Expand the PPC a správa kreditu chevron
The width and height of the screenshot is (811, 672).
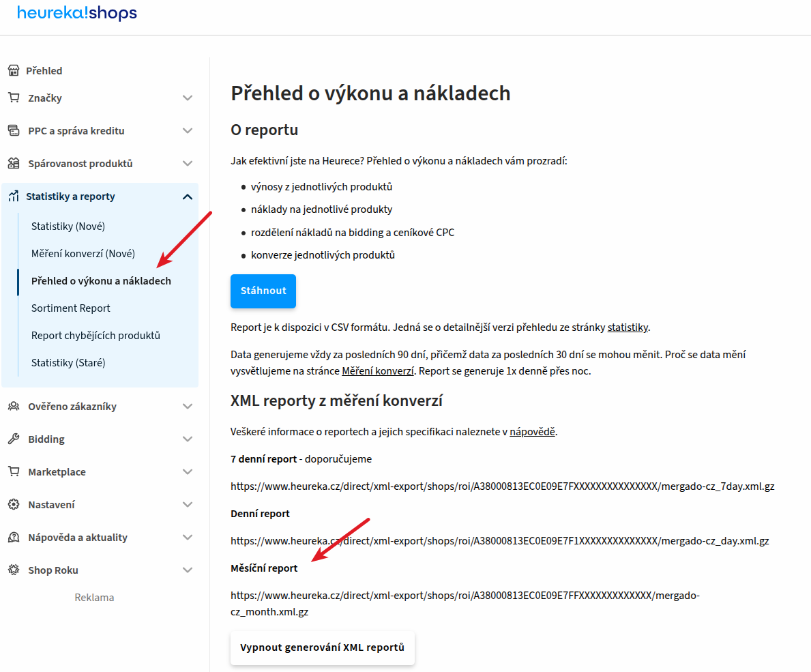coord(188,131)
